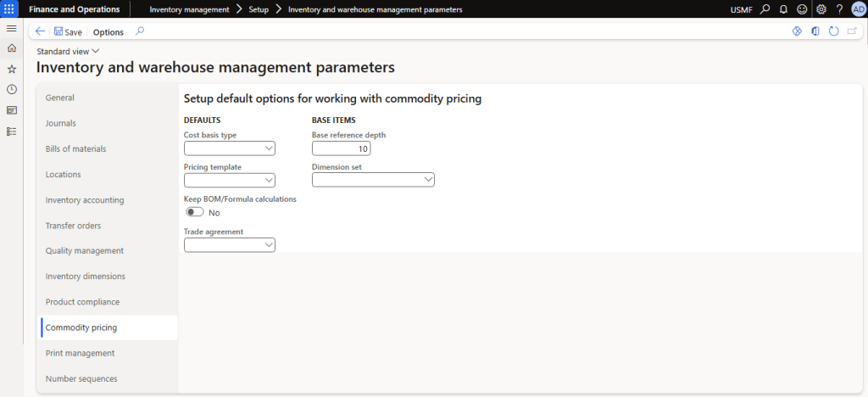Toggle Keep BOM/Formula calculations switch
868x397 pixels.
point(194,212)
